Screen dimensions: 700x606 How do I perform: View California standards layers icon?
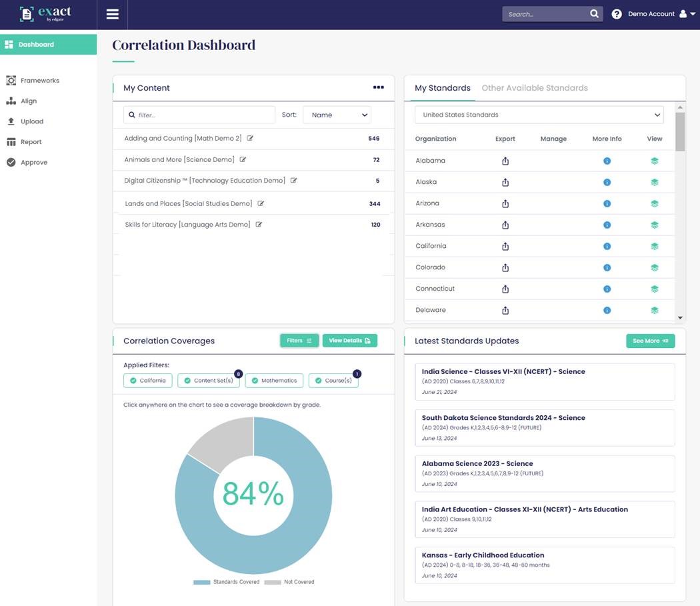[655, 246]
